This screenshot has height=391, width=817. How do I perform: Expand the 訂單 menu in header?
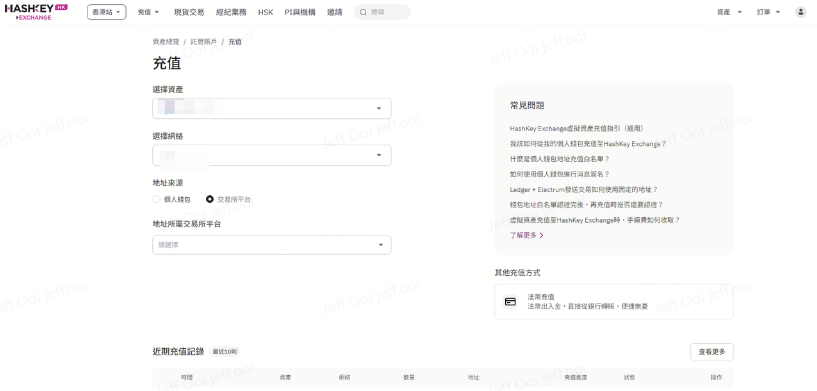tap(769, 12)
